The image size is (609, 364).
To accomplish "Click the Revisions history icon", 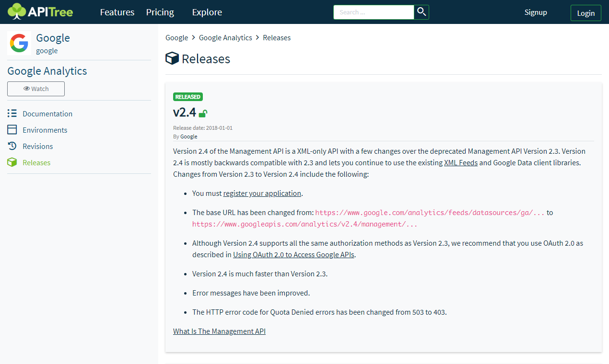I will [x=12, y=146].
